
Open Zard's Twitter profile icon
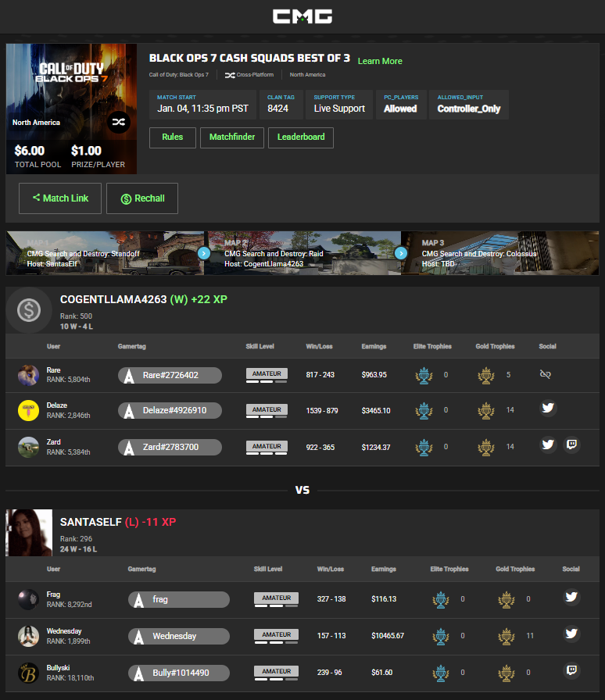(x=548, y=445)
